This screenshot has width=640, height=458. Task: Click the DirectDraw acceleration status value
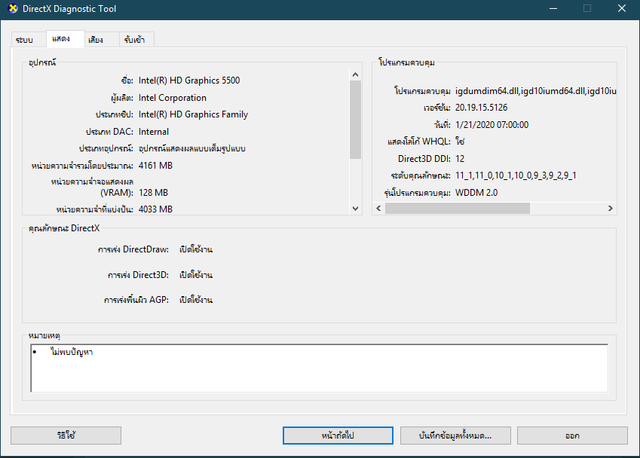(196, 249)
